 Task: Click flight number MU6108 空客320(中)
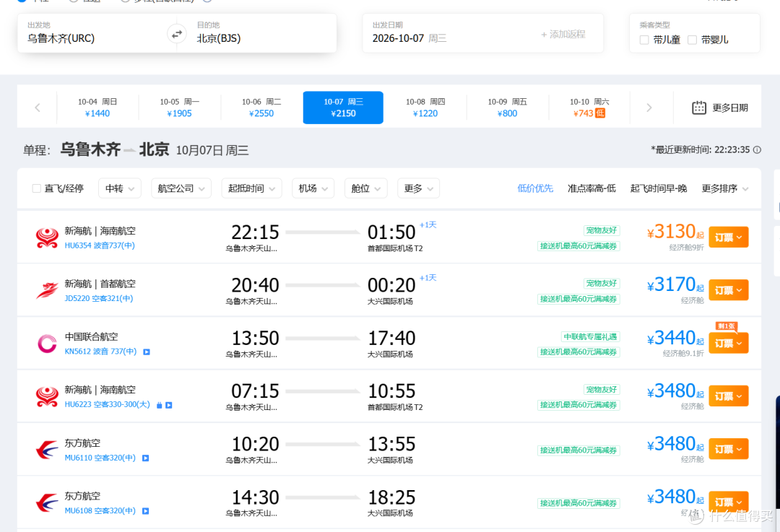pyautogui.click(x=100, y=510)
